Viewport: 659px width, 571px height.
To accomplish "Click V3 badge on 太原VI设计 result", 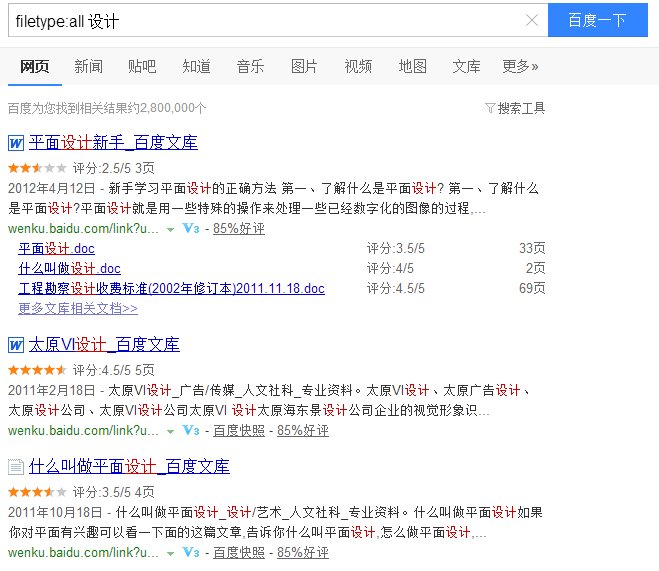I will pyautogui.click(x=191, y=430).
